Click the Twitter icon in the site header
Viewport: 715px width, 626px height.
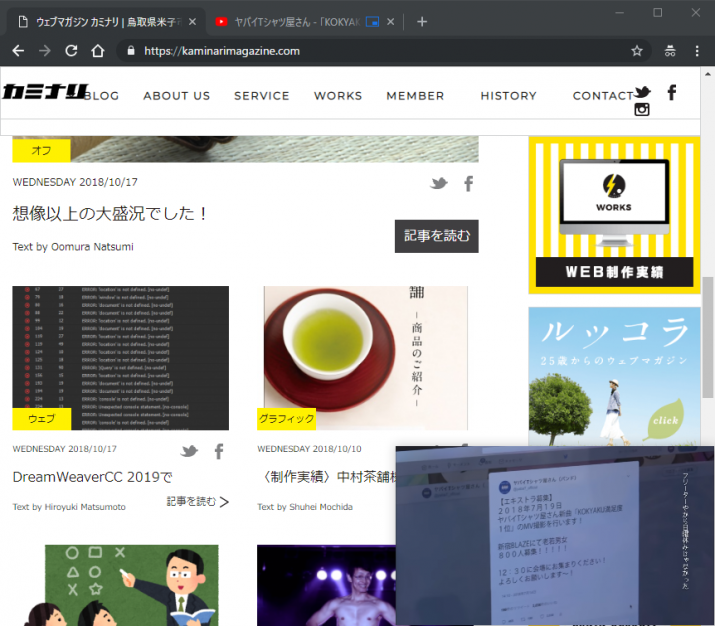642,92
